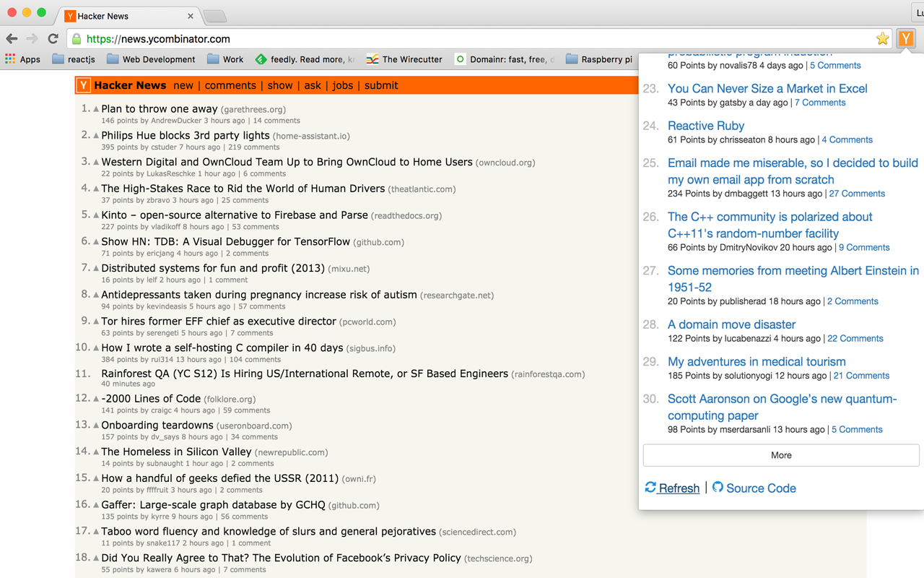Click the Hacker News Y logo in header
The image size is (924, 578).
click(x=84, y=85)
